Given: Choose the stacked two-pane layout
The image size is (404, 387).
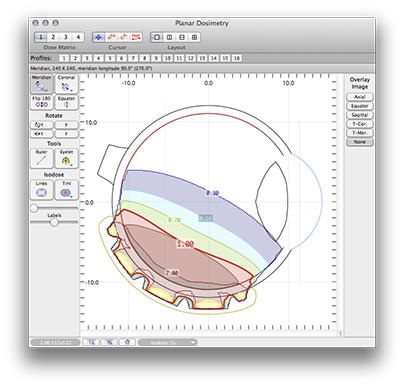Looking at the screenshot, I should (x=182, y=37).
